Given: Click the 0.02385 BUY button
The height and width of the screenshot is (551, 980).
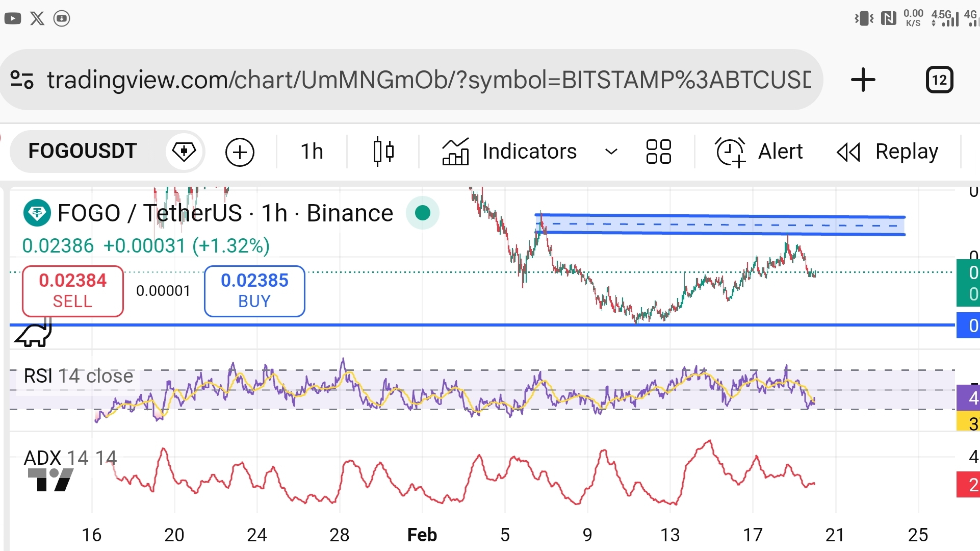Looking at the screenshot, I should point(254,291).
